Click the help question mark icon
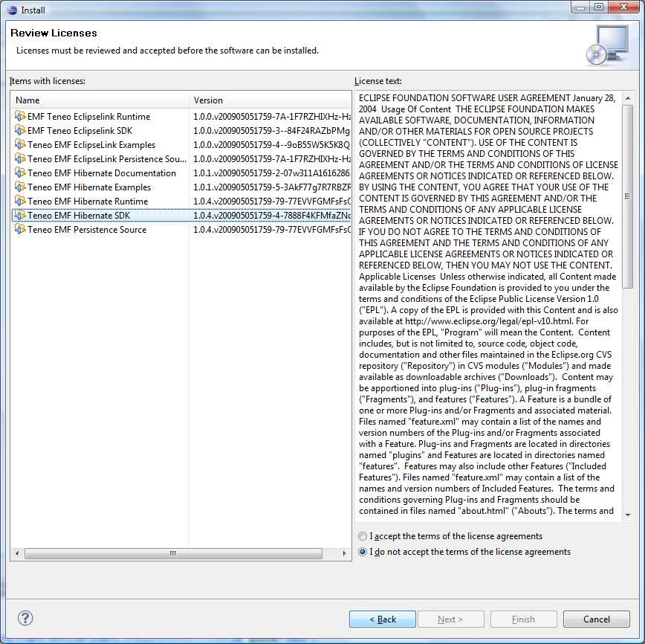Screen dimensions: 645x644 [25, 618]
